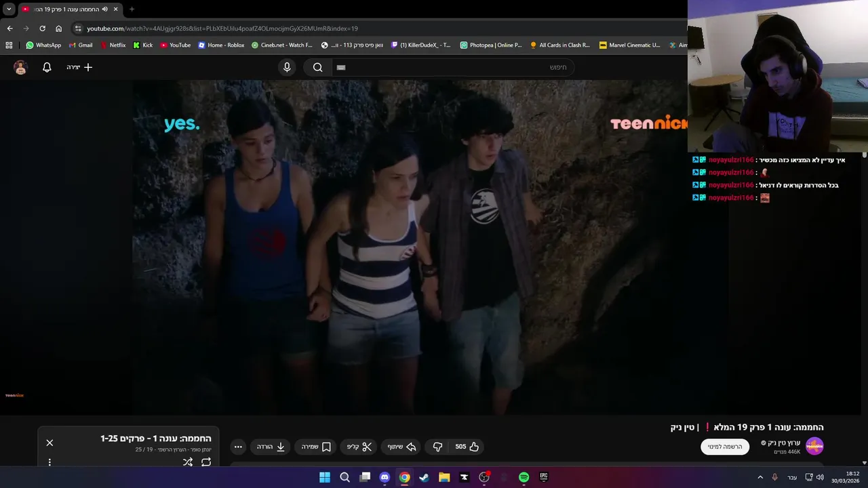Open the Gmail bookmark
The height and width of the screenshot is (488, 868).
81,45
